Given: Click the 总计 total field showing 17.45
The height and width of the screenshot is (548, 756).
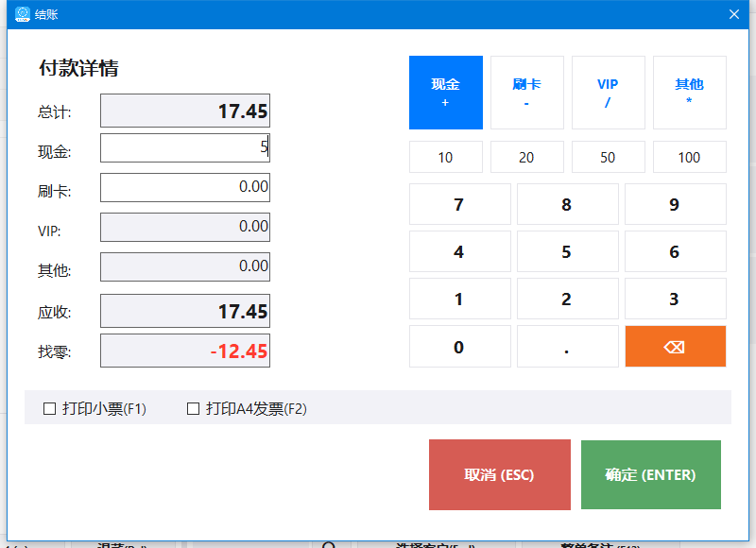Looking at the screenshot, I should pos(185,111).
